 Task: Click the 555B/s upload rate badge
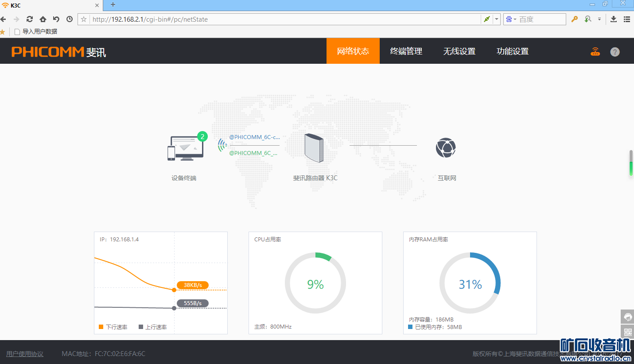click(x=192, y=303)
